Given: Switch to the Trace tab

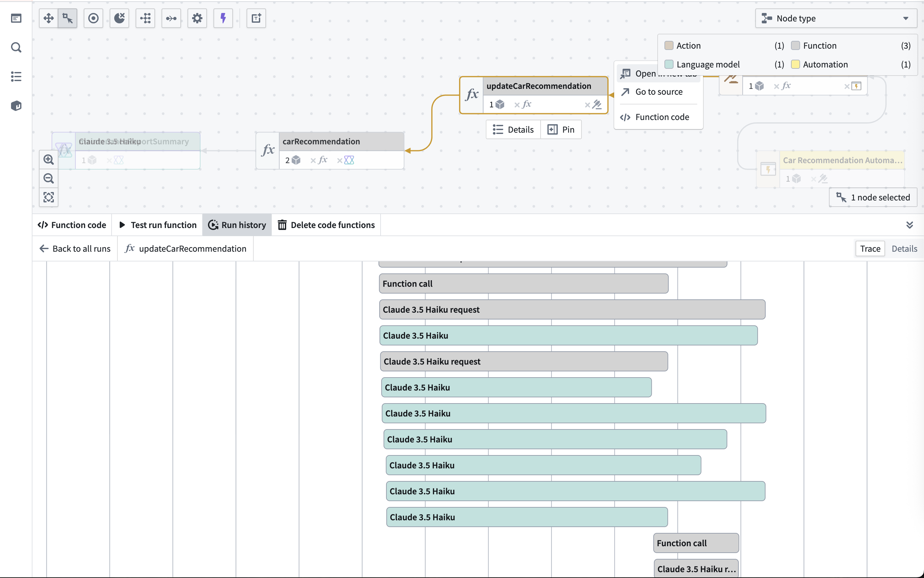Looking at the screenshot, I should coord(869,248).
